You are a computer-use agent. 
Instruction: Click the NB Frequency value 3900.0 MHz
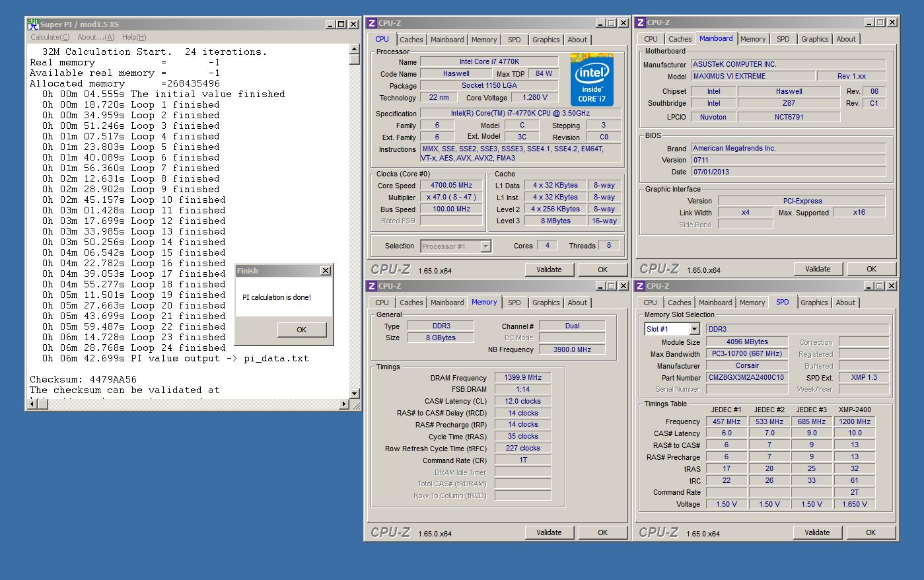[x=572, y=349]
